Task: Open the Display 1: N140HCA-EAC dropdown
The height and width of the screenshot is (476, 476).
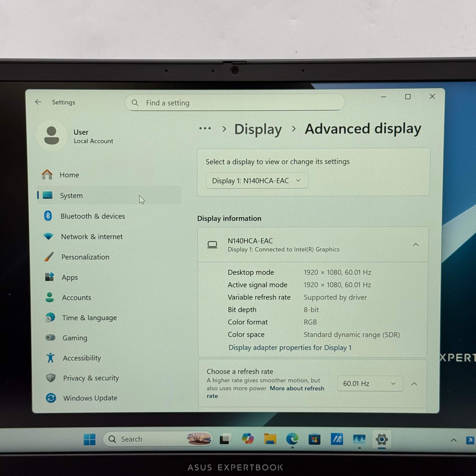Action: click(x=257, y=181)
